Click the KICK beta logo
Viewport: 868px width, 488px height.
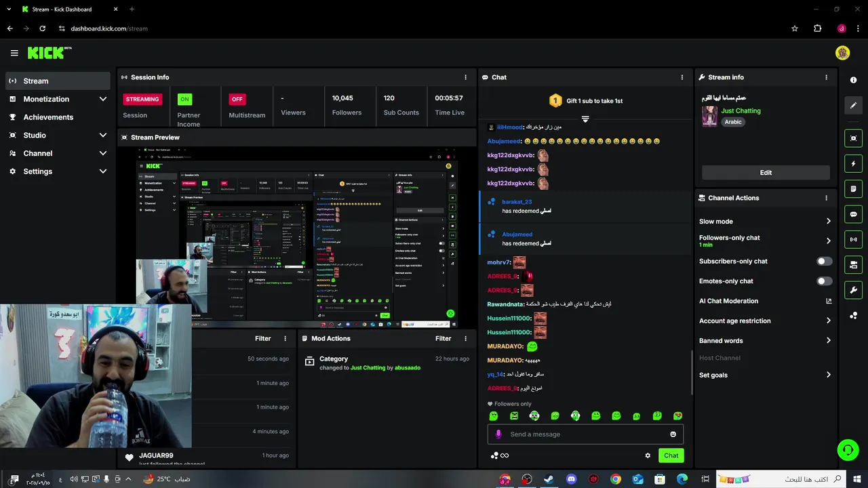[50, 53]
